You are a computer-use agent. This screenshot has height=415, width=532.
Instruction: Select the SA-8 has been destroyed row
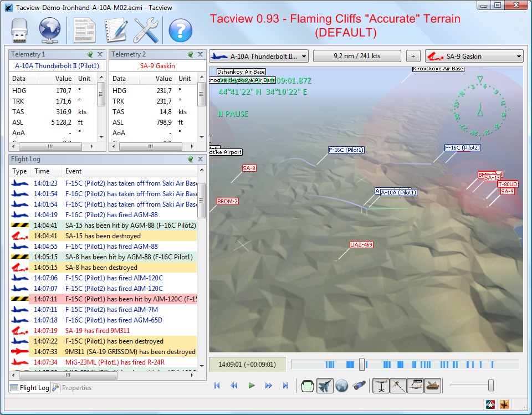(x=103, y=268)
